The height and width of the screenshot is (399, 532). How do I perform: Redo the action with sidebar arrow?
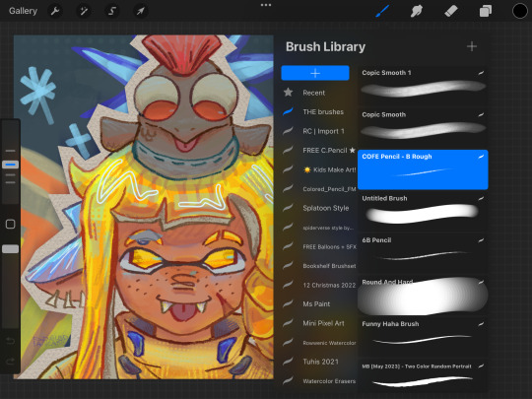[10, 362]
